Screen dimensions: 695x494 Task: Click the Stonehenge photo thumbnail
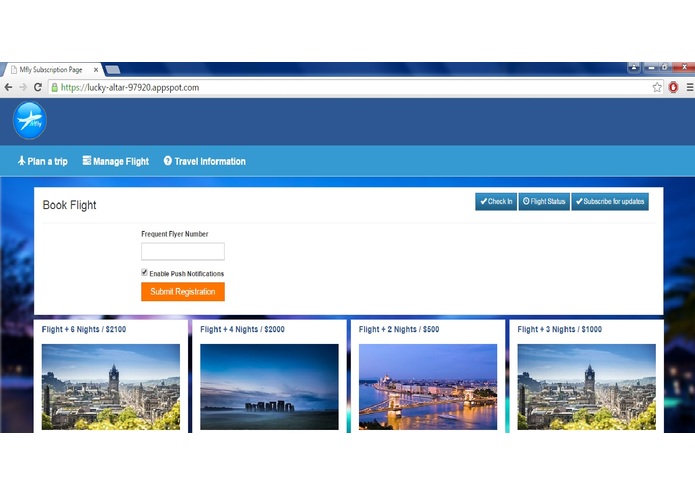(x=269, y=387)
